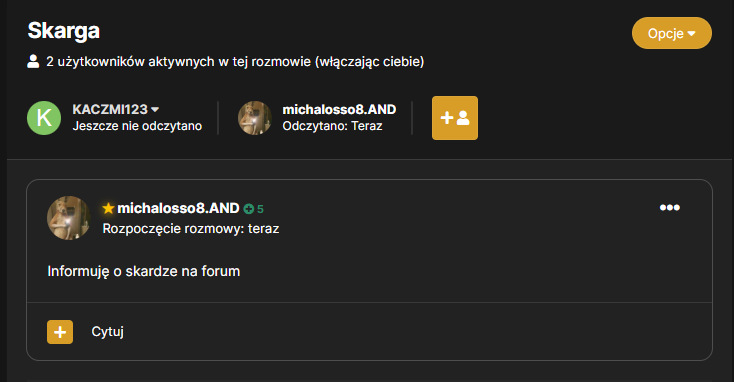Expand the KACZMI123 user dropdown arrow

click(x=155, y=110)
